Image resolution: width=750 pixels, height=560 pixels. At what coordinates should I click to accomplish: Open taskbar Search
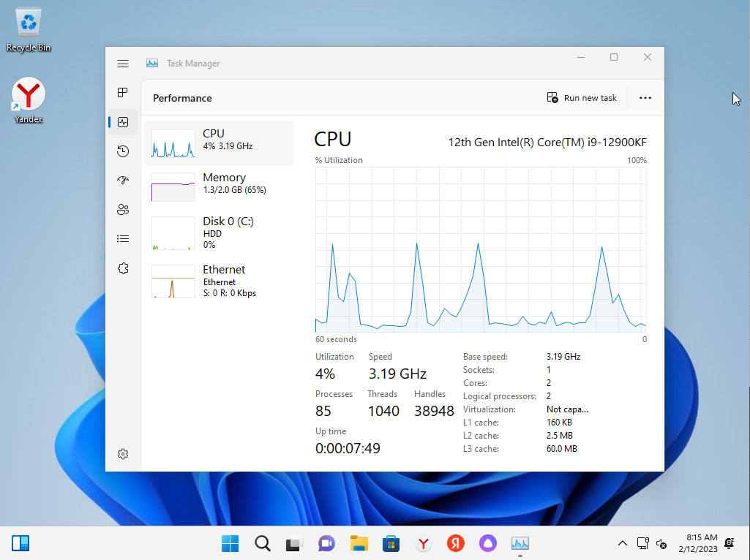tap(262, 543)
